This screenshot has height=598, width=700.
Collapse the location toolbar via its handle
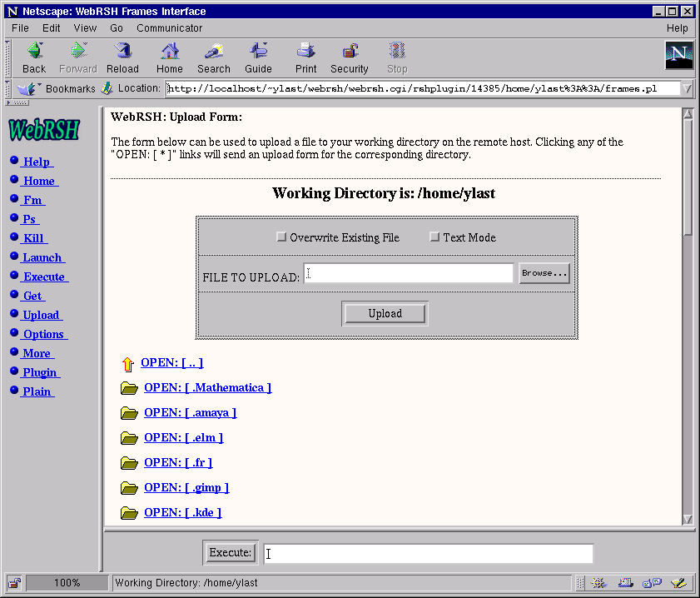point(7,88)
